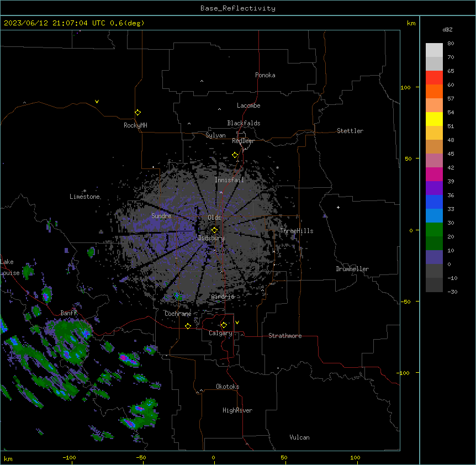This screenshot has height=465, width=476.
Task: Pick the pink 42-45 dBZ legend swatch
Action: 434,161
